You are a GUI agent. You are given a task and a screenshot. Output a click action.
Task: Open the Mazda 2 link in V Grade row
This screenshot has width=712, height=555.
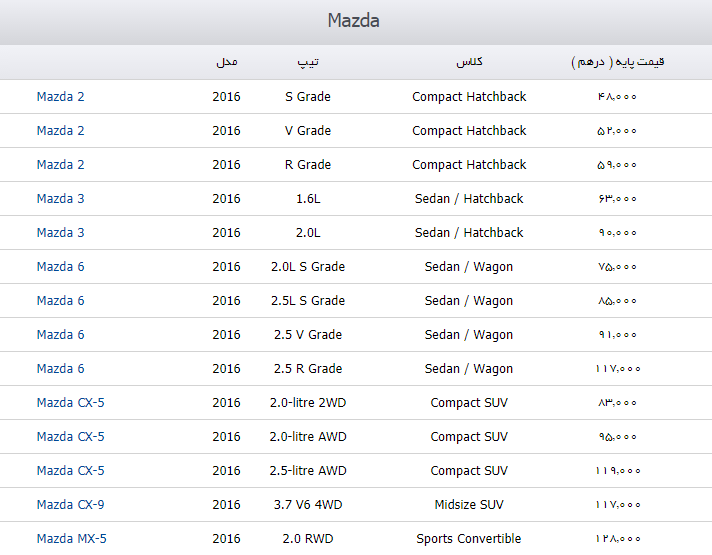click(60, 131)
